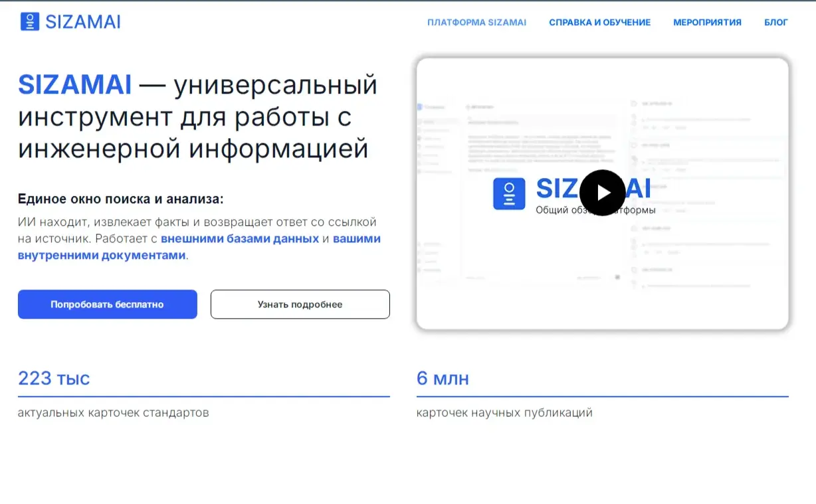Play the platform overview video
Viewport: 816px width, 504px height.
point(602,193)
